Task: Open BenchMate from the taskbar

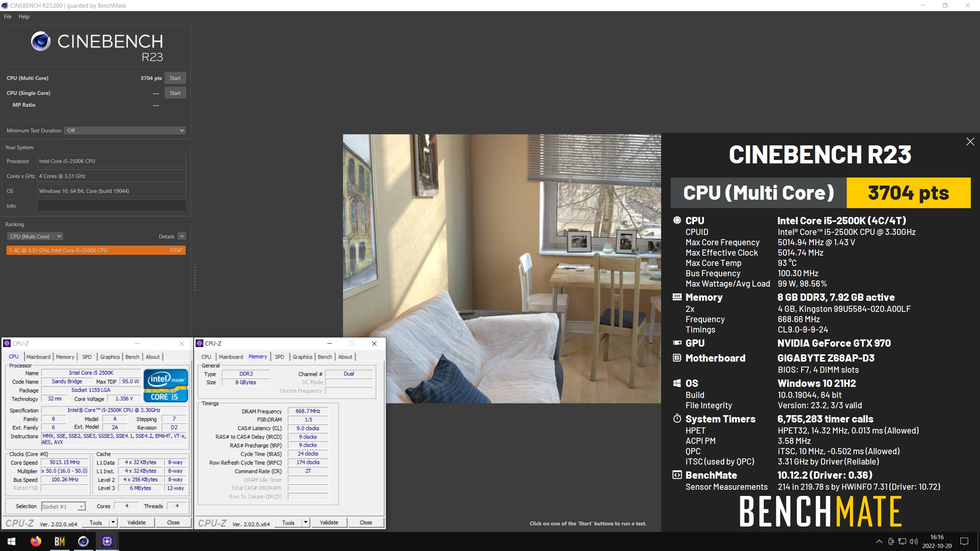Action: tap(59, 541)
